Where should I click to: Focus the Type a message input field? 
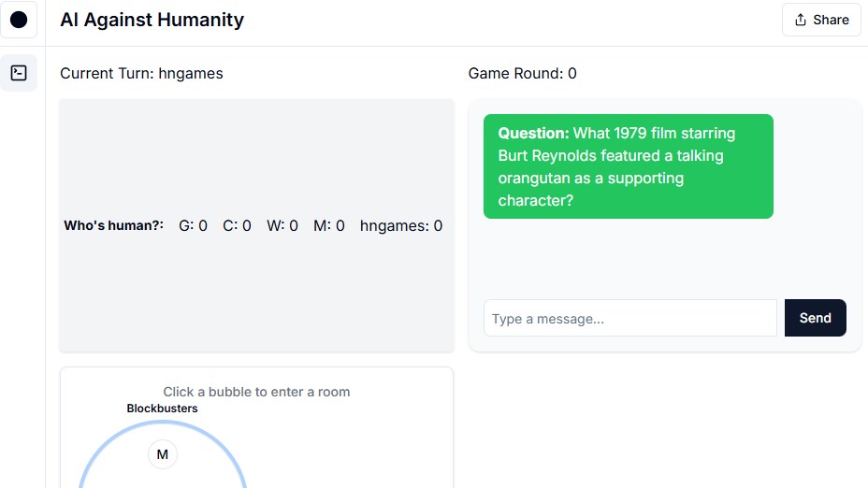coord(629,318)
